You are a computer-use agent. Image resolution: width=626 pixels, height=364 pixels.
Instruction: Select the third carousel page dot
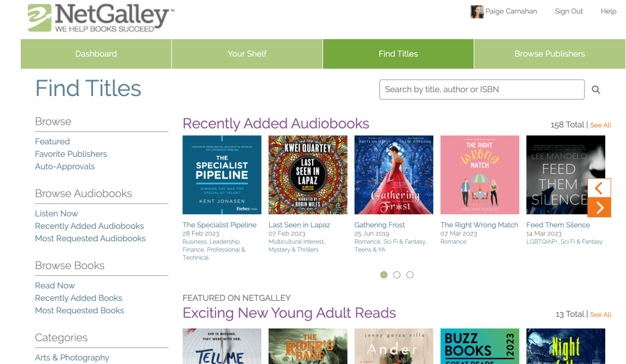click(x=410, y=275)
